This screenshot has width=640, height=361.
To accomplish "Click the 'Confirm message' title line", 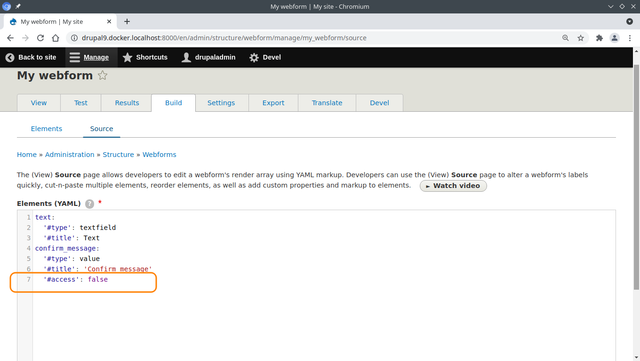I will [x=98, y=269].
